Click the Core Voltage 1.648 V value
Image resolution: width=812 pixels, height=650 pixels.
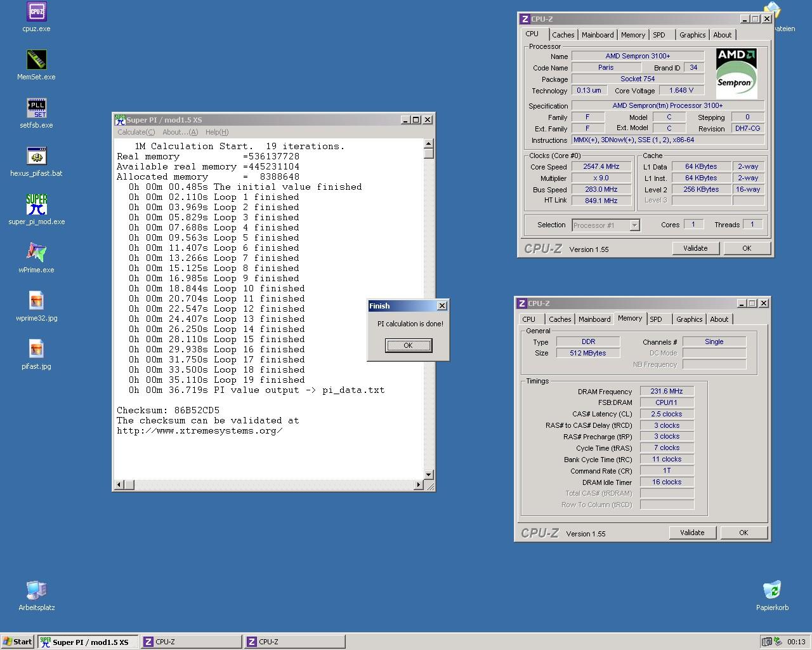point(681,90)
